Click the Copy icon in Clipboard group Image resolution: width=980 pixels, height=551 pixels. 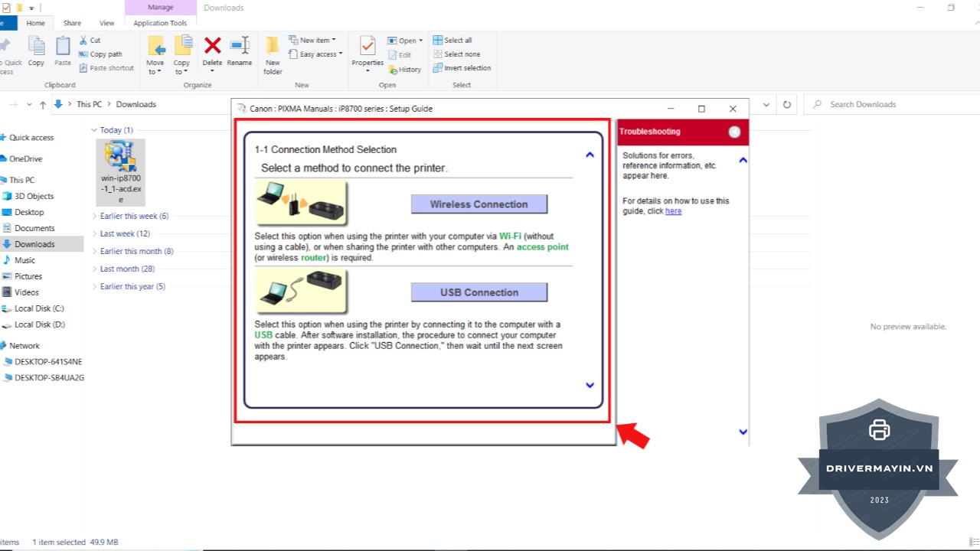(36, 47)
